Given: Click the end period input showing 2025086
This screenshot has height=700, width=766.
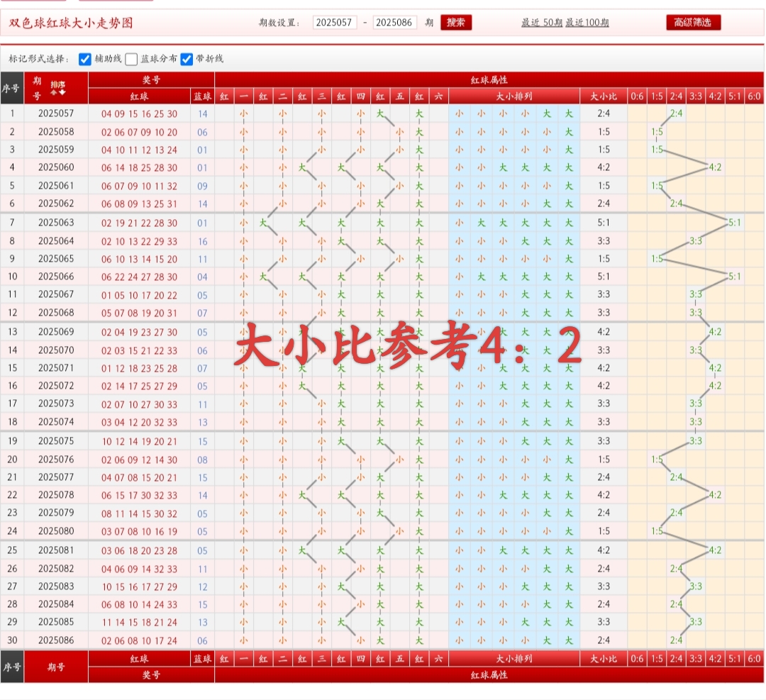Looking at the screenshot, I should point(396,22).
